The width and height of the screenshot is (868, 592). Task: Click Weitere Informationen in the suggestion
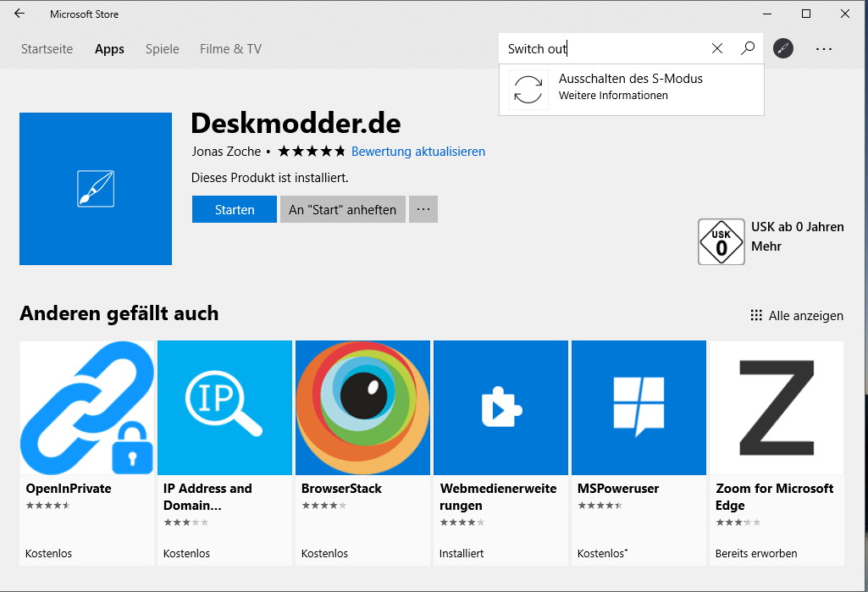pyautogui.click(x=613, y=95)
